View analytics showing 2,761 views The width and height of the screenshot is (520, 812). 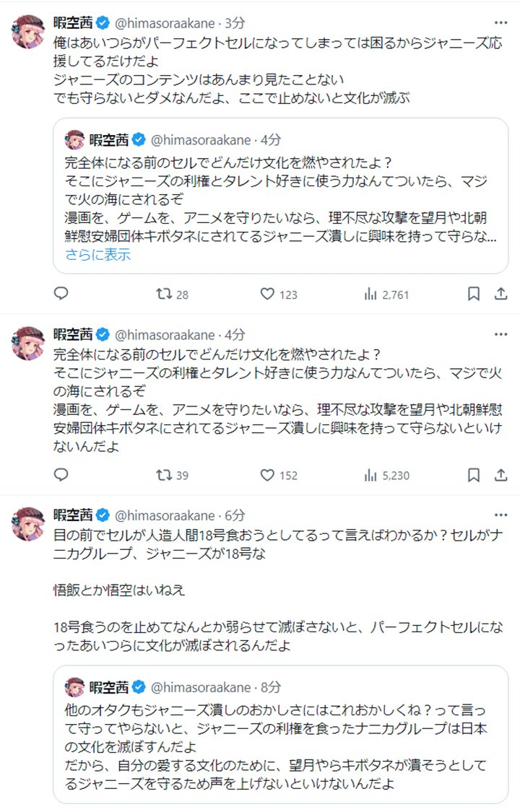click(371, 294)
